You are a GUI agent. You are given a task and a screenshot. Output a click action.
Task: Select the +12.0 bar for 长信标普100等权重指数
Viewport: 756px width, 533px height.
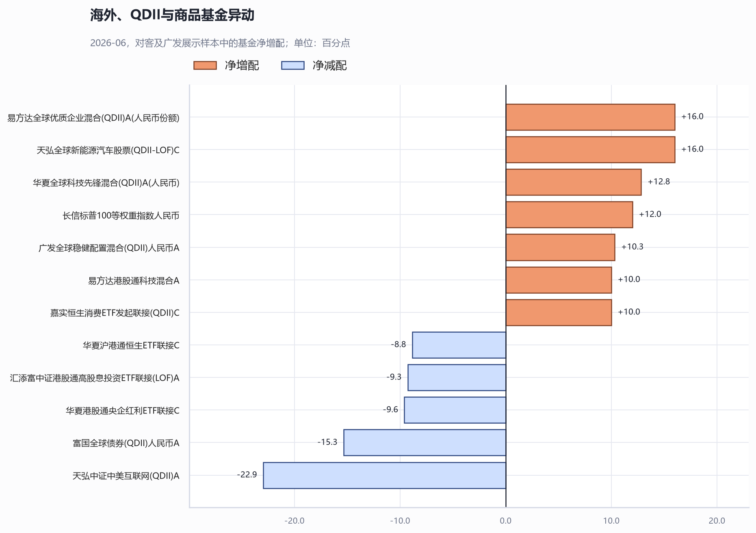tap(569, 214)
